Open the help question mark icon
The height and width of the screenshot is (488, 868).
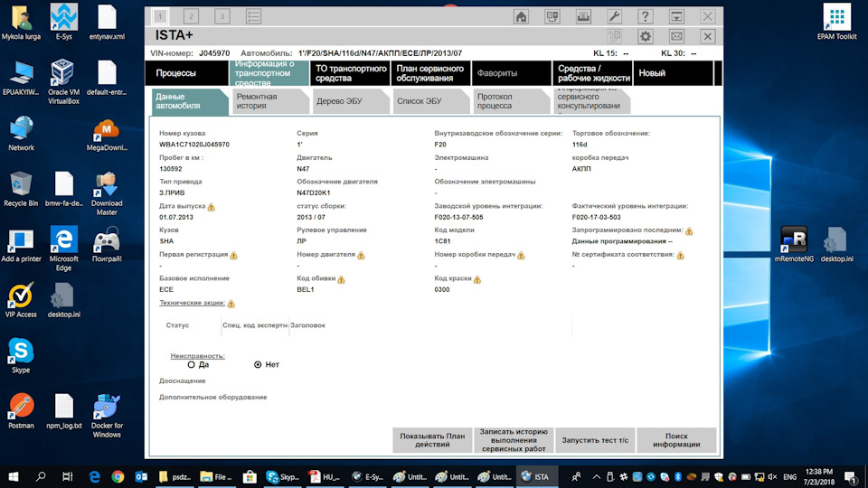[x=645, y=16]
